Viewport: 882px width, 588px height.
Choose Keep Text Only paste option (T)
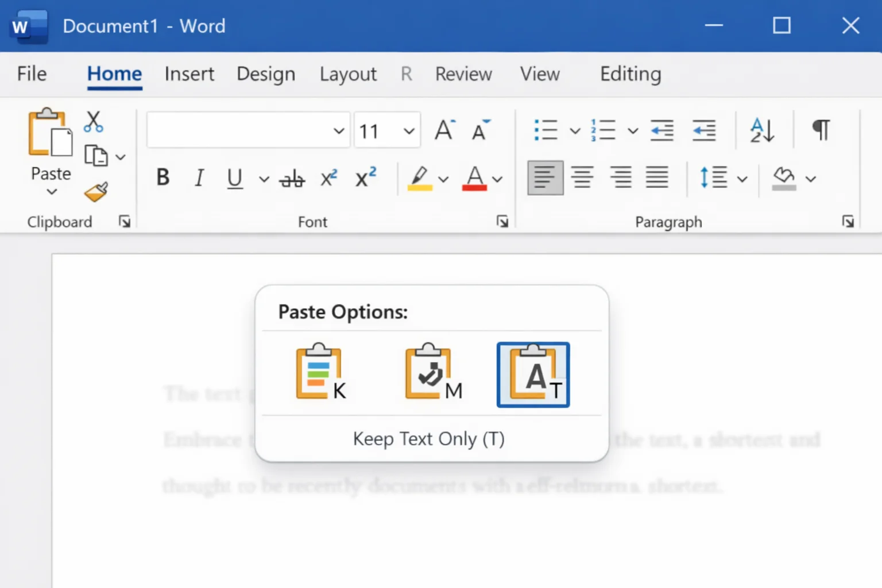point(533,374)
